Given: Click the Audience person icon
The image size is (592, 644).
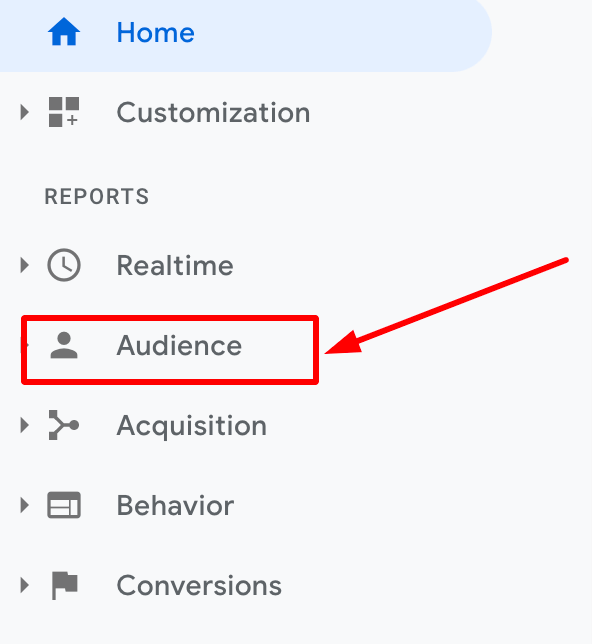Looking at the screenshot, I should pyautogui.click(x=64, y=345).
